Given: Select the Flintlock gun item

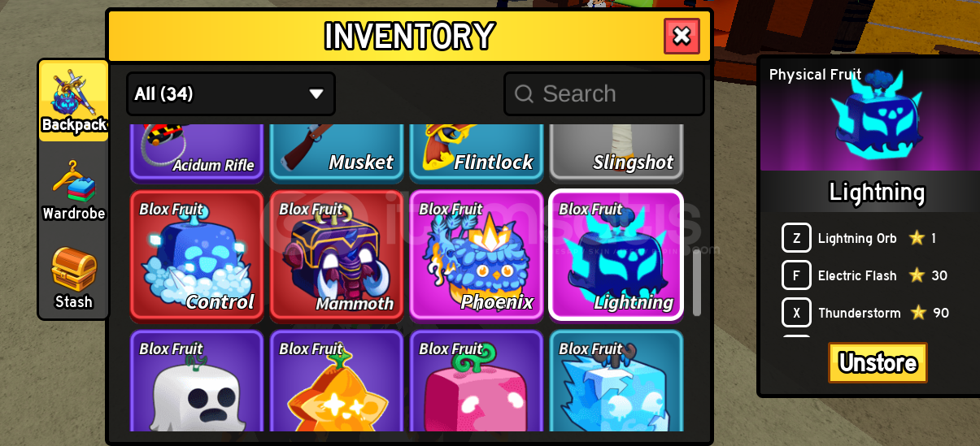Looking at the screenshot, I should pos(477,152).
